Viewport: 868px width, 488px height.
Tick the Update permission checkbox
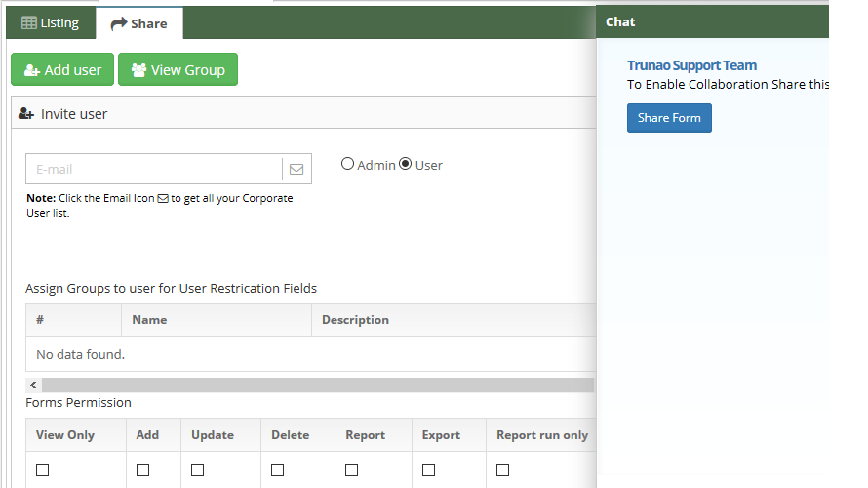[198, 469]
